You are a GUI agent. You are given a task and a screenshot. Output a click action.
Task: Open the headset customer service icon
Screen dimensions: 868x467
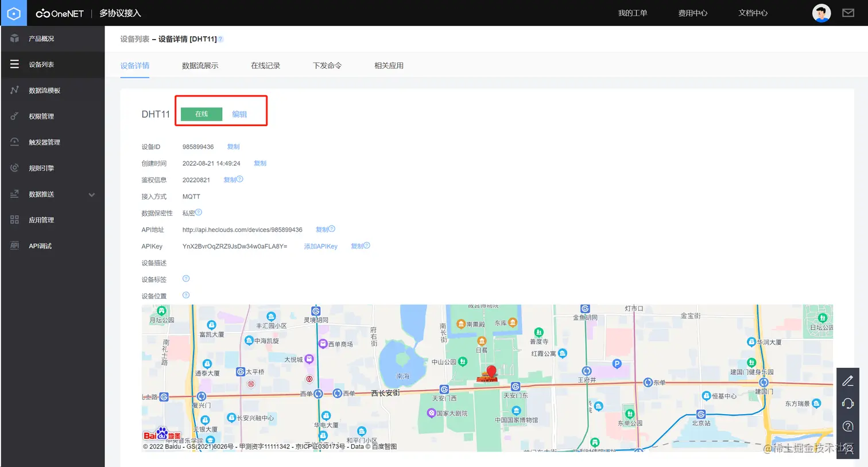point(848,403)
